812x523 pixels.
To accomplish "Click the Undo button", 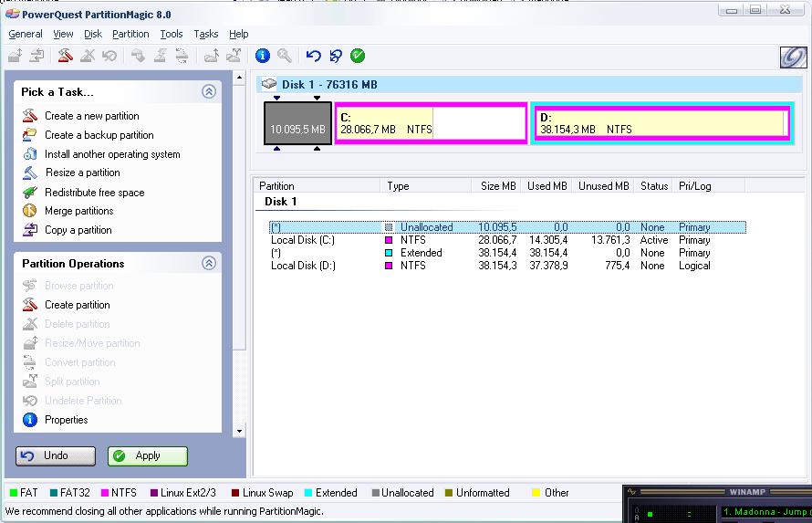I will (x=56, y=455).
